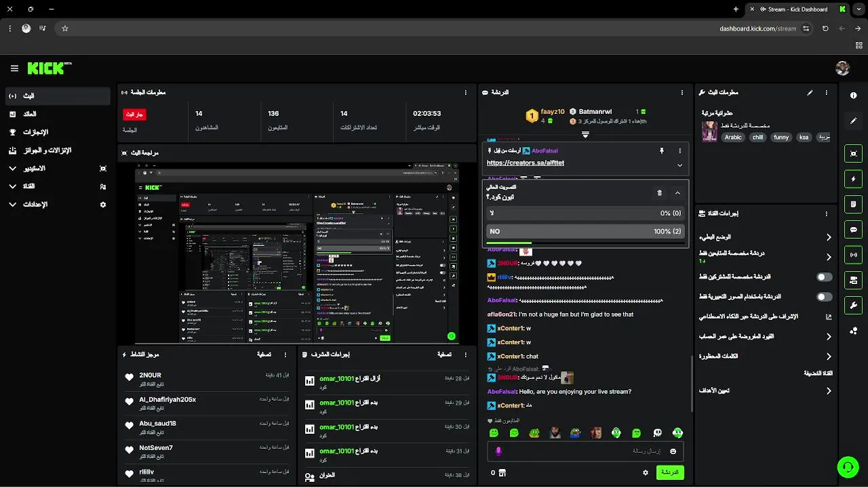Image resolution: width=868 pixels, height=488 pixels.
Task: Select the NO poll option
Action: [585, 231]
